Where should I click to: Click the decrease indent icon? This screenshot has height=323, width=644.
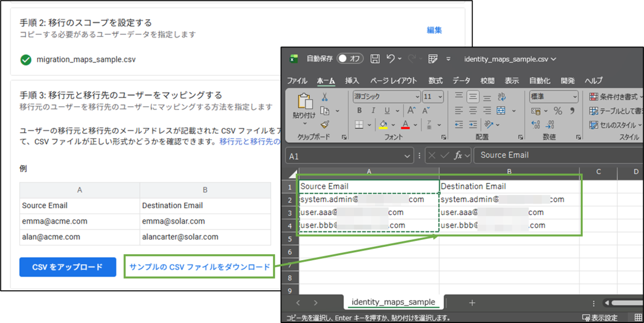click(x=459, y=125)
